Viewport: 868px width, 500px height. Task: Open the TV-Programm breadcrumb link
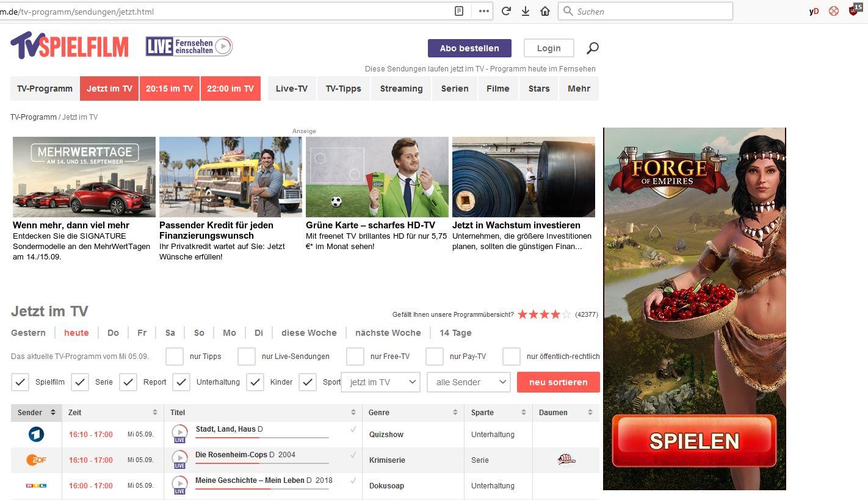coord(34,117)
